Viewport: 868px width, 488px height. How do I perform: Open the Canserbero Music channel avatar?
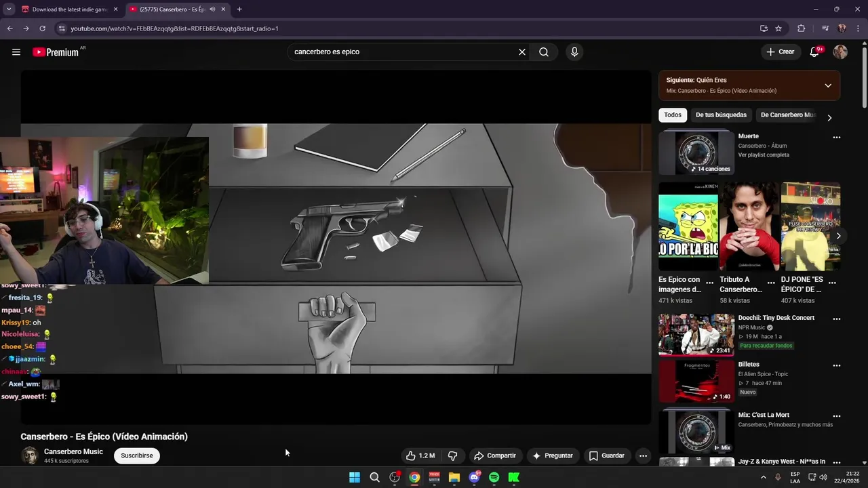tap(30, 455)
